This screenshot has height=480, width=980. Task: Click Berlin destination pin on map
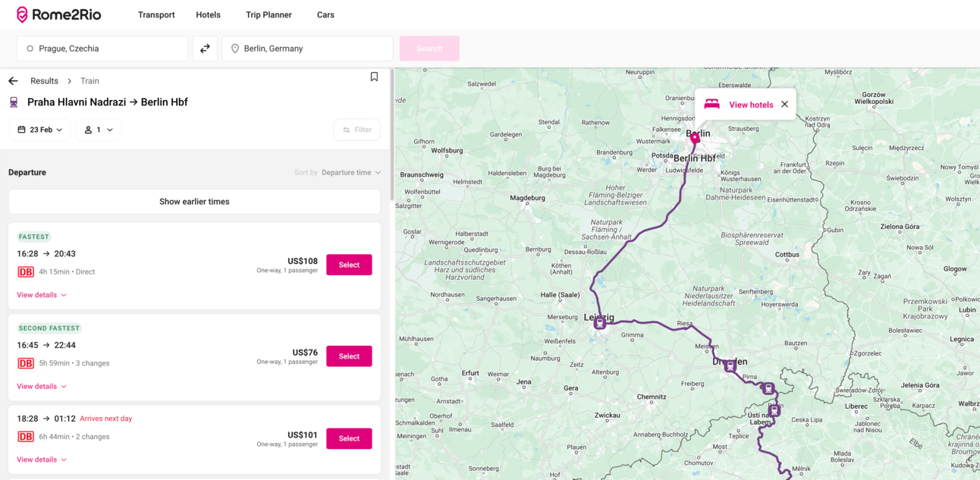pos(695,138)
